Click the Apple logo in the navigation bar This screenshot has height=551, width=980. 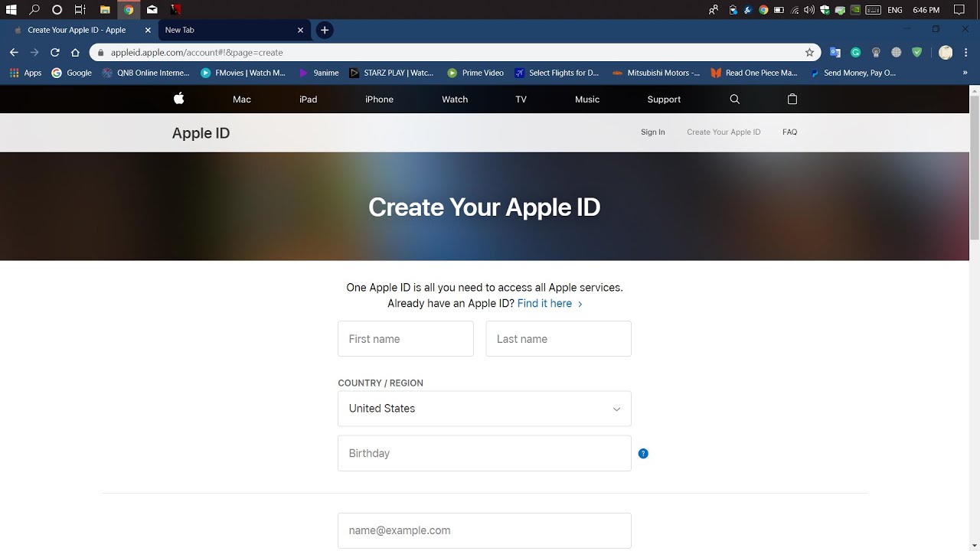pos(179,99)
